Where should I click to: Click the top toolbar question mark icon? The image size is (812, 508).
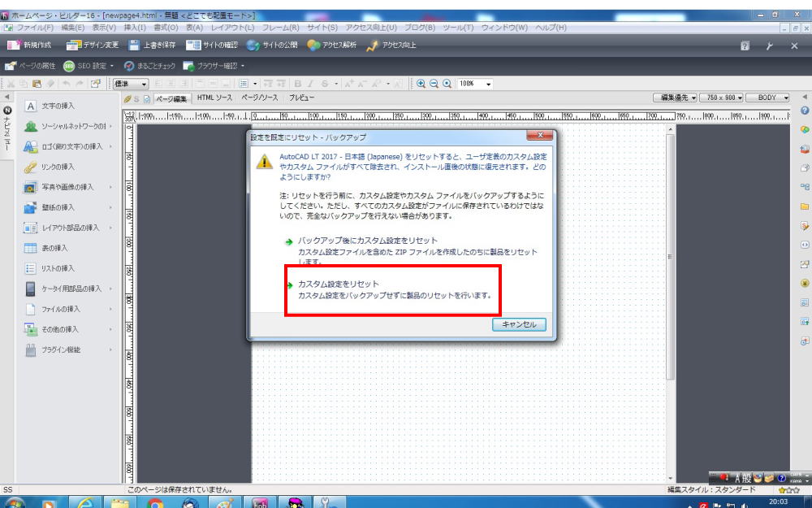tap(745, 46)
